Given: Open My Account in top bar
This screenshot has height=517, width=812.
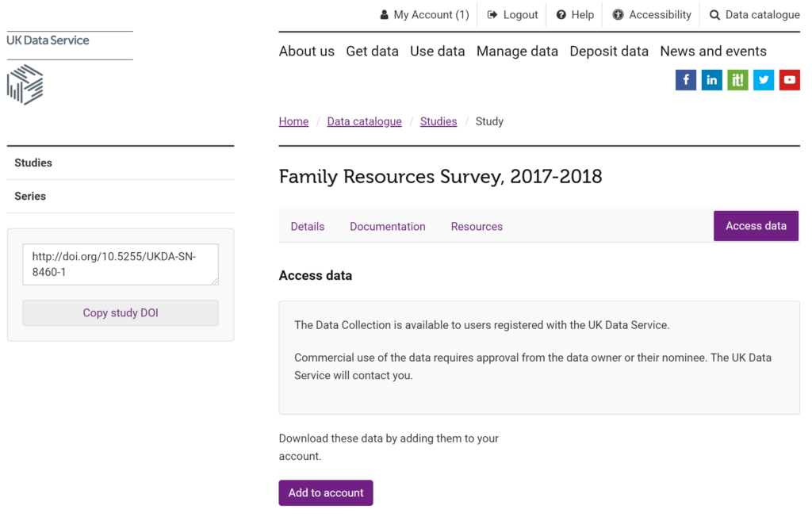Looking at the screenshot, I should (424, 14).
